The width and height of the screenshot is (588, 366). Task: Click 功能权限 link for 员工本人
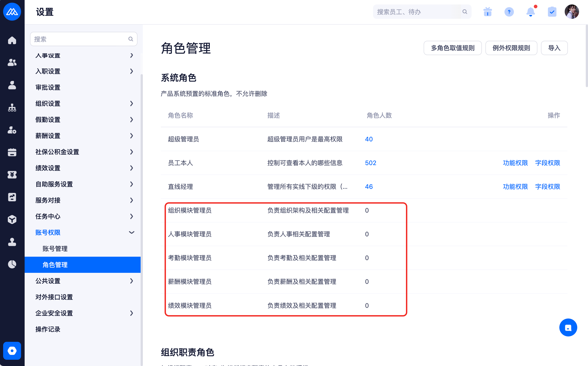(x=515, y=163)
